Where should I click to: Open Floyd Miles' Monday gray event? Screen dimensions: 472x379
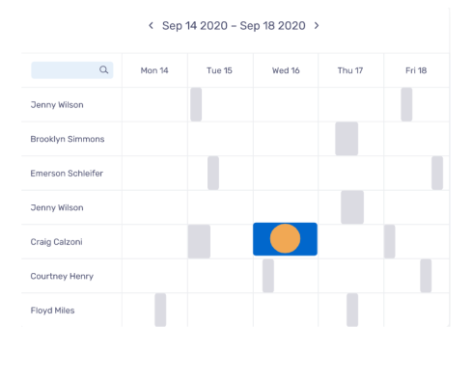(x=160, y=310)
